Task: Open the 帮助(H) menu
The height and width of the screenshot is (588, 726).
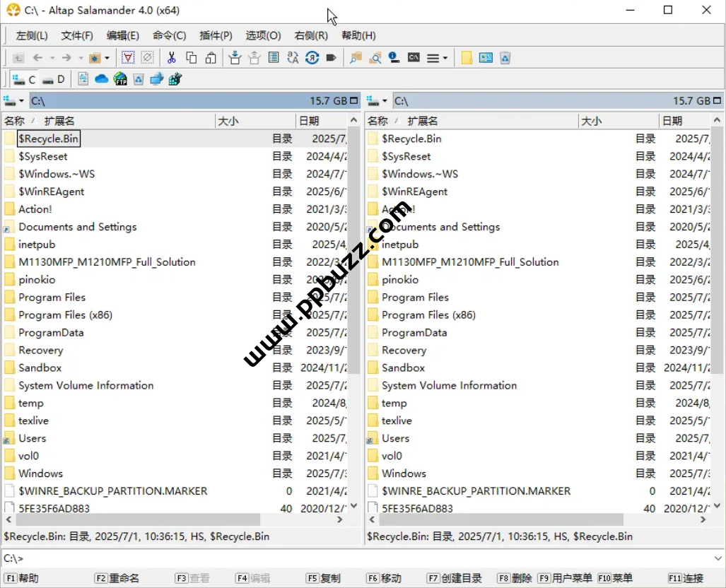Action: point(358,35)
